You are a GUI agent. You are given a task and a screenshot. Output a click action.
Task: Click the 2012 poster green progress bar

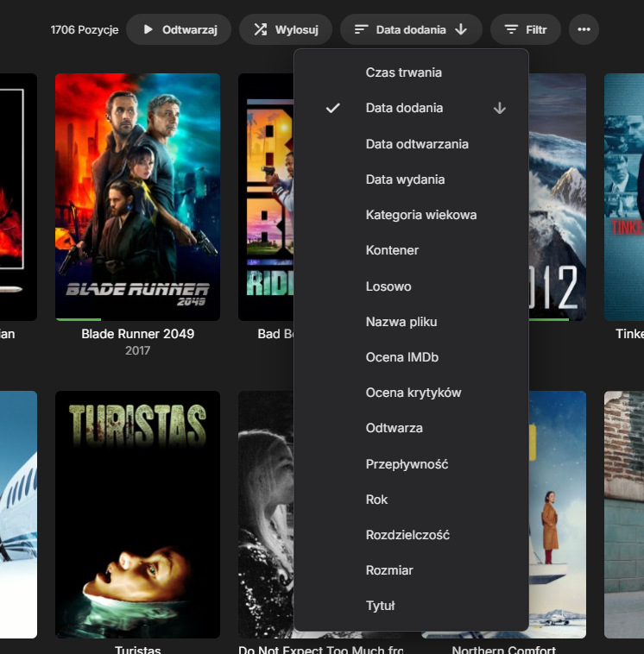(549, 319)
